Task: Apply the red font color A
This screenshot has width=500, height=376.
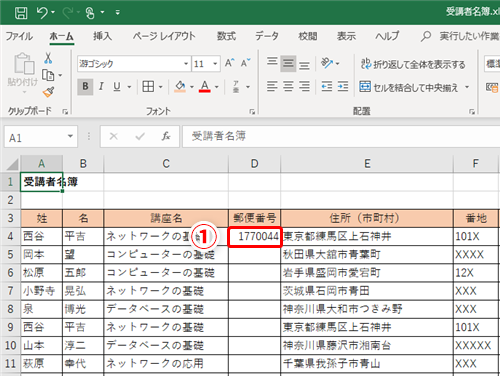Action: (x=205, y=87)
